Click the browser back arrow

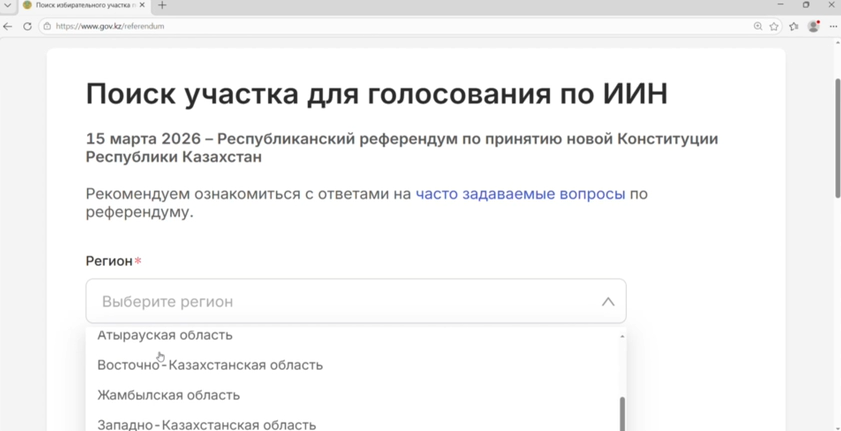[9, 26]
